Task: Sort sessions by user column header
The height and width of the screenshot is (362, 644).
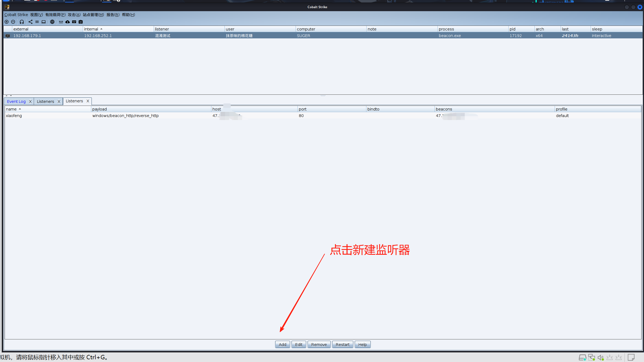Action: [260, 29]
